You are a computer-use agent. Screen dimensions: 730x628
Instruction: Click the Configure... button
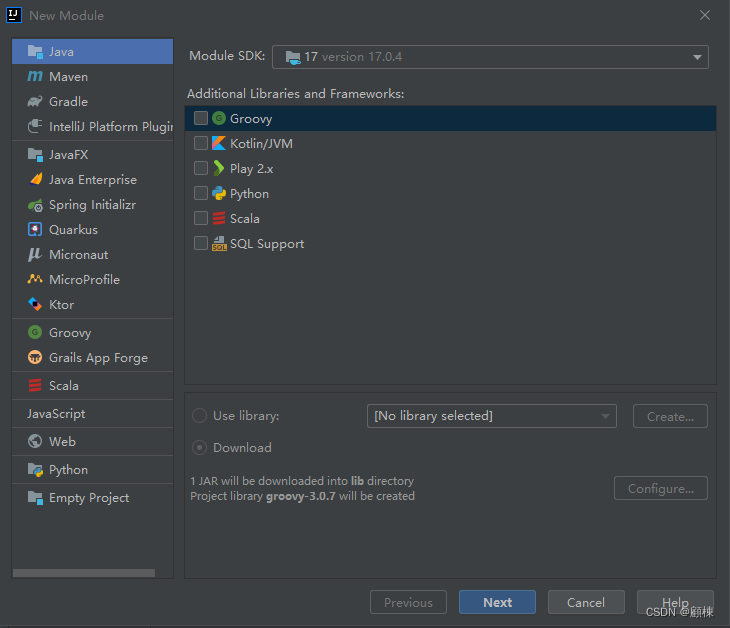[661, 488]
